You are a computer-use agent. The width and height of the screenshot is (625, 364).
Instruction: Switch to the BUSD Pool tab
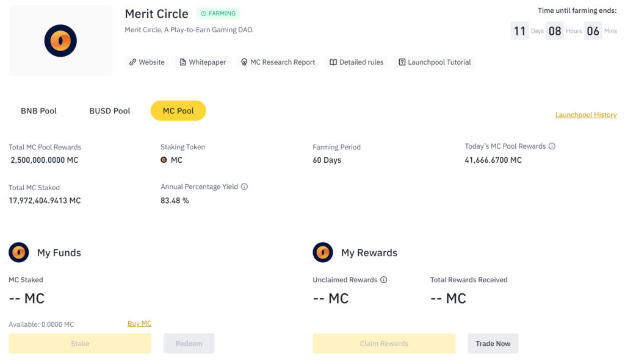tap(110, 111)
